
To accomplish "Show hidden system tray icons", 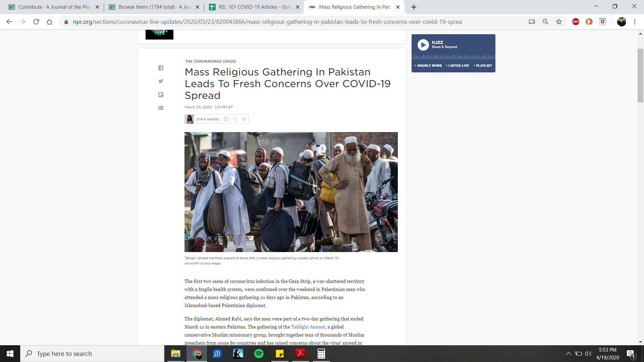I will tap(568, 354).
